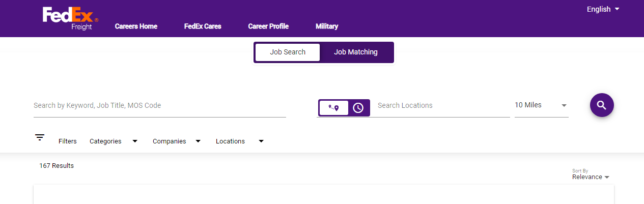The width and height of the screenshot is (644, 204).
Task: Select the clock commute-time mode icon
Action: (x=358, y=108)
